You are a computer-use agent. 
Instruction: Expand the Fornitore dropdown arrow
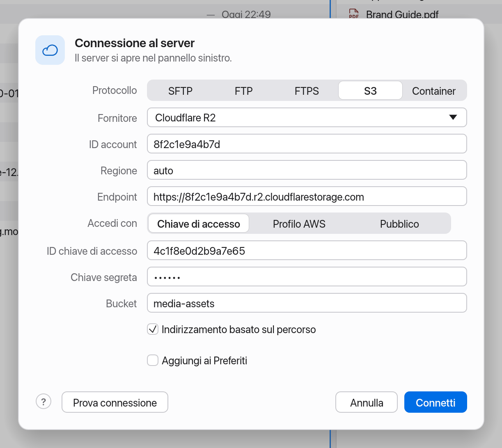point(453,117)
